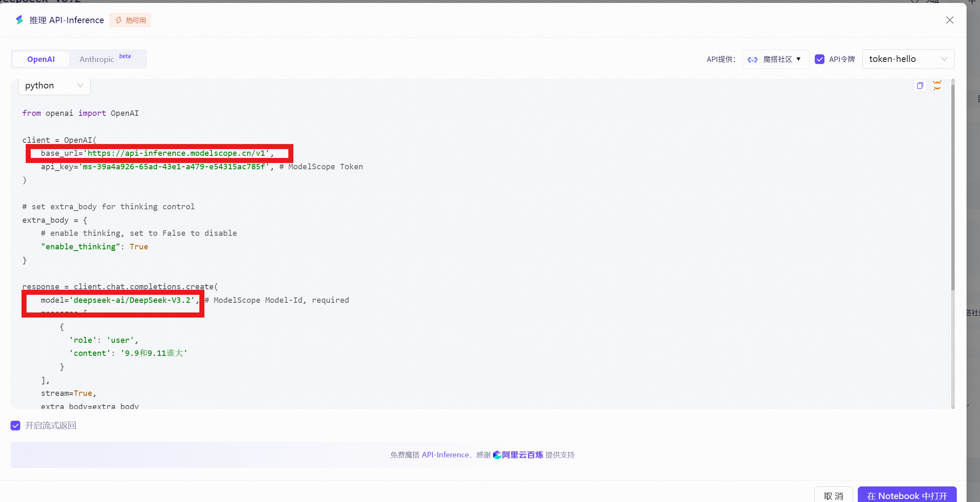The image size is (980, 502).
Task: Click the 魔搭社区 provider logo icon
Action: 752,59
